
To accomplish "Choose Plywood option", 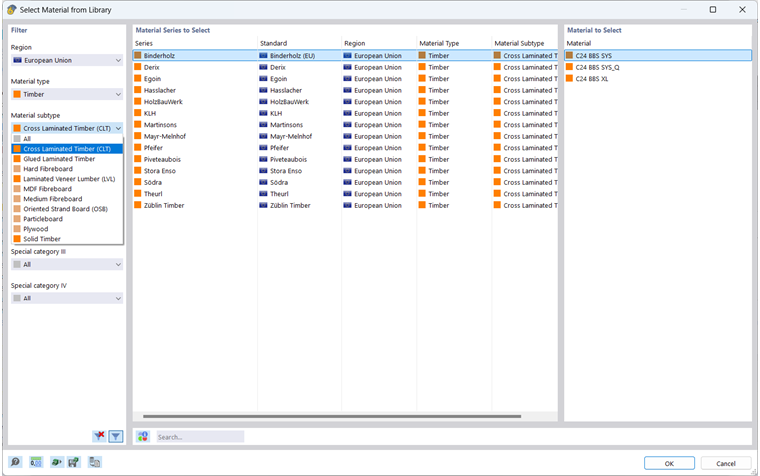I will click(x=67, y=229).
